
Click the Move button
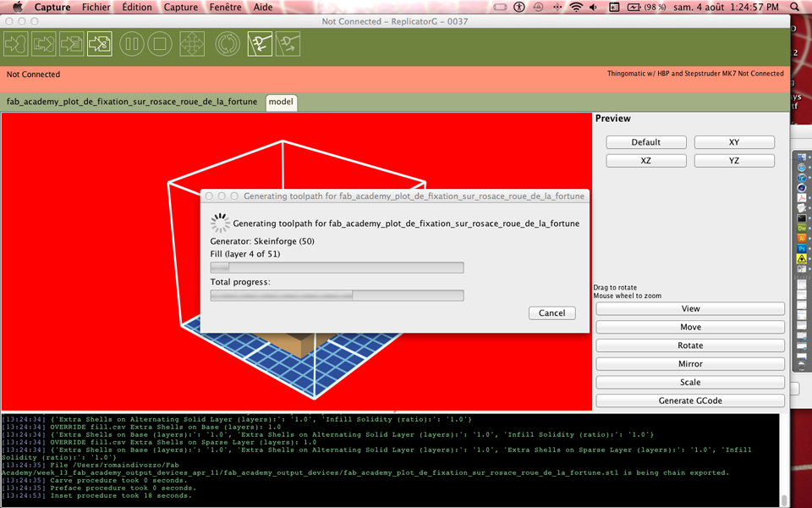click(690, 327)
